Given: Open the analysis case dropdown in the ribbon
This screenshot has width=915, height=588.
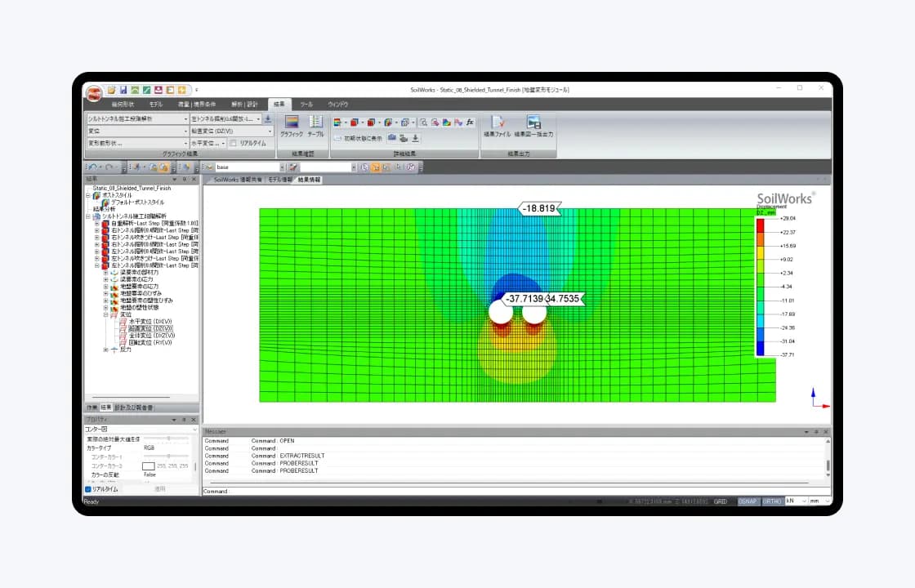Looking at the screenshot, I should pos(137,119).
